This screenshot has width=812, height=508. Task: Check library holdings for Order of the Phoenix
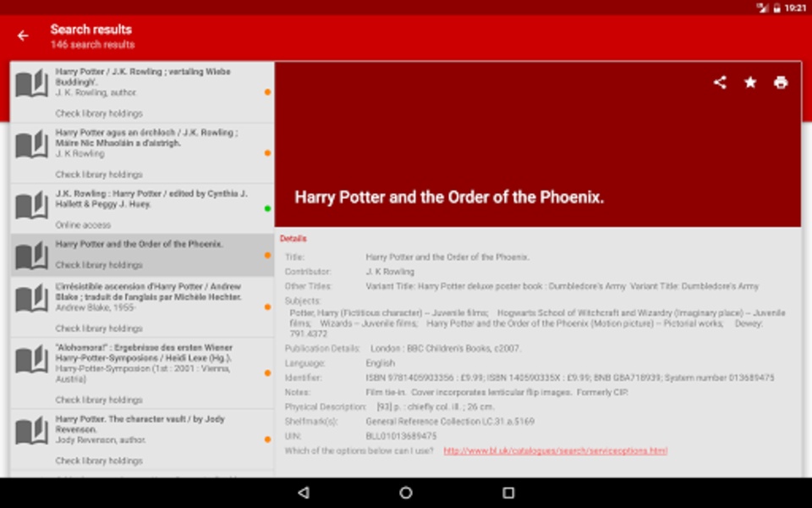99,265
